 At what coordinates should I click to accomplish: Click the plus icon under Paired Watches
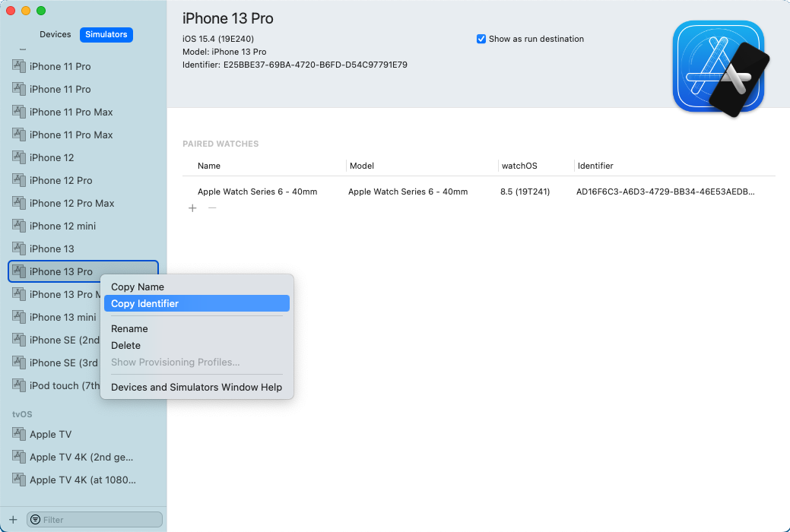tap(192, 207)
